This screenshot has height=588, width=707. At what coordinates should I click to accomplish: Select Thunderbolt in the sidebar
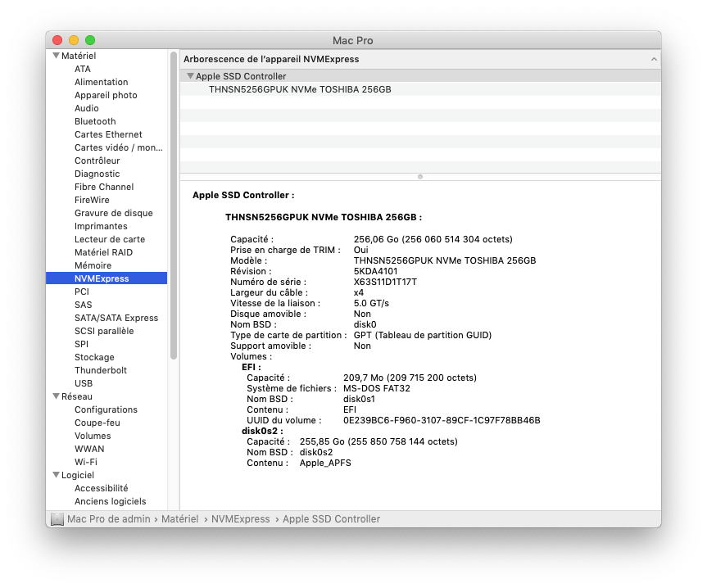click(101, 370)
